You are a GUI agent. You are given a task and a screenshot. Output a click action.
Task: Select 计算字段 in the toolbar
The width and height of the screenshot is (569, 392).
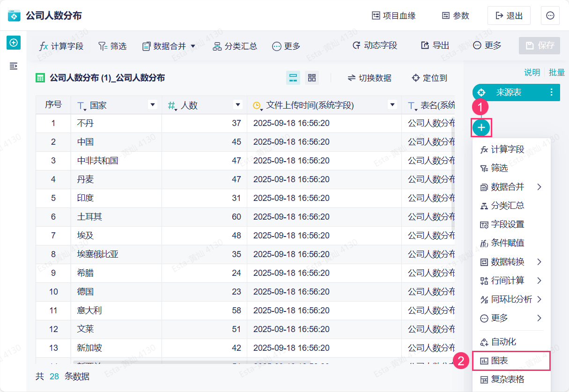pos(61,46)
